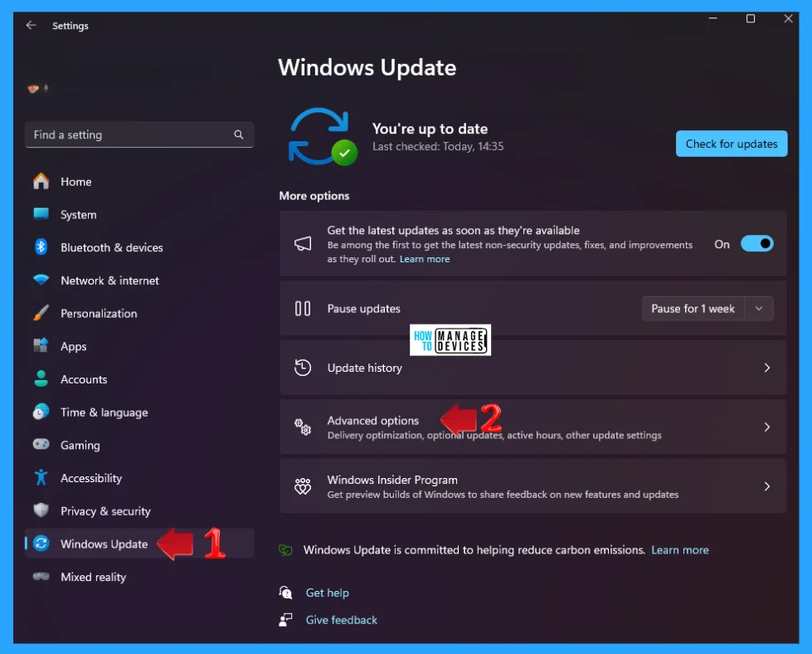This screenshot has height=654, width=812.
Task: Click the System monitor icon
Action: point(41,214)
